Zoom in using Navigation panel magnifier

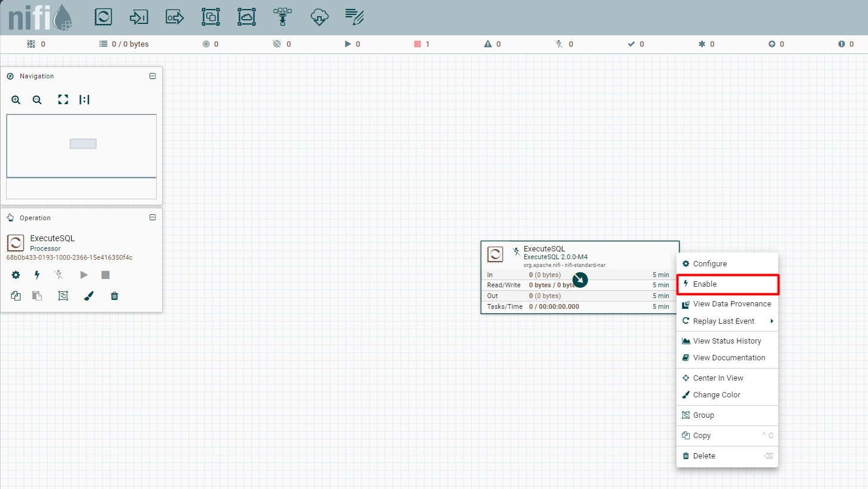click(16, 100)
